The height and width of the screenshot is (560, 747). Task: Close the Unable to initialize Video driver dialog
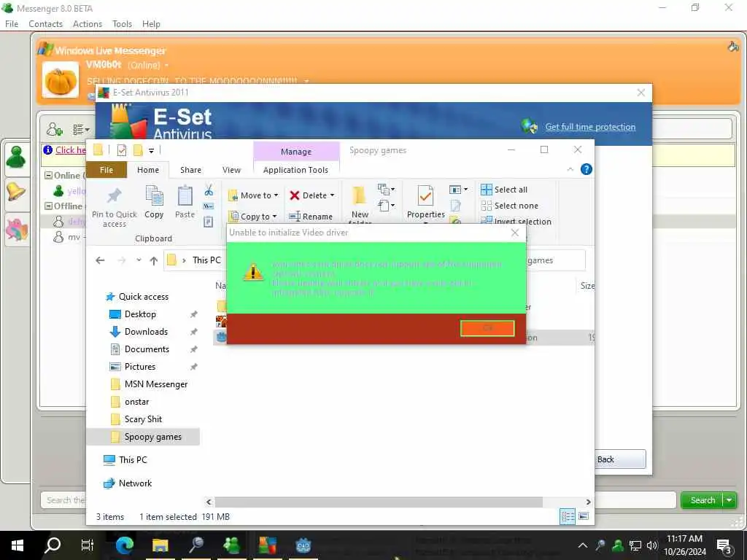coord(514,233)
